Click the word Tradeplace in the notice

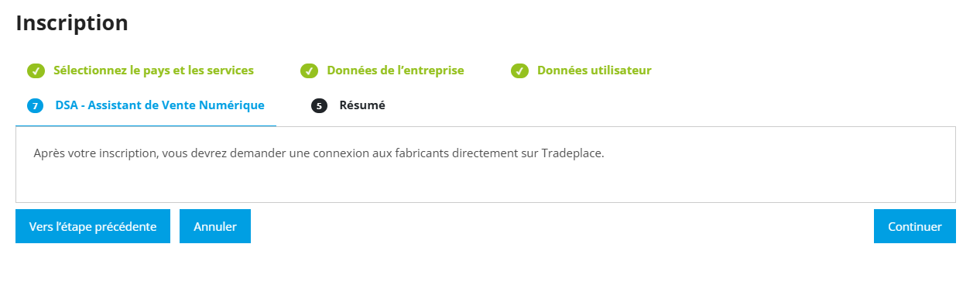click(573, 153)
